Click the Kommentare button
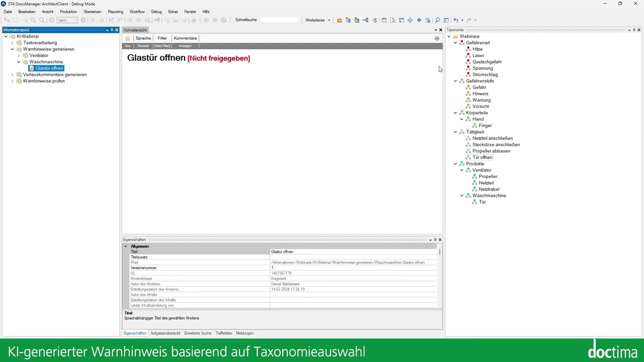 point(185,38)
